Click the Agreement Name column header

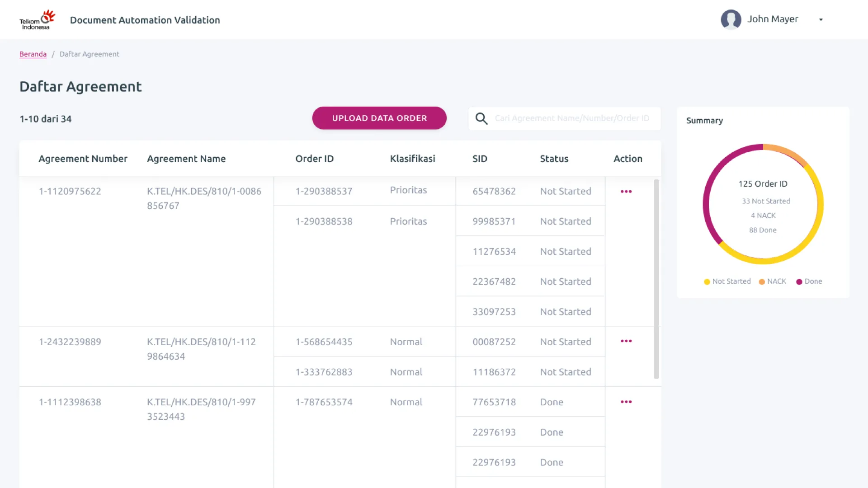pyautogui.click(x=186, y=159)
